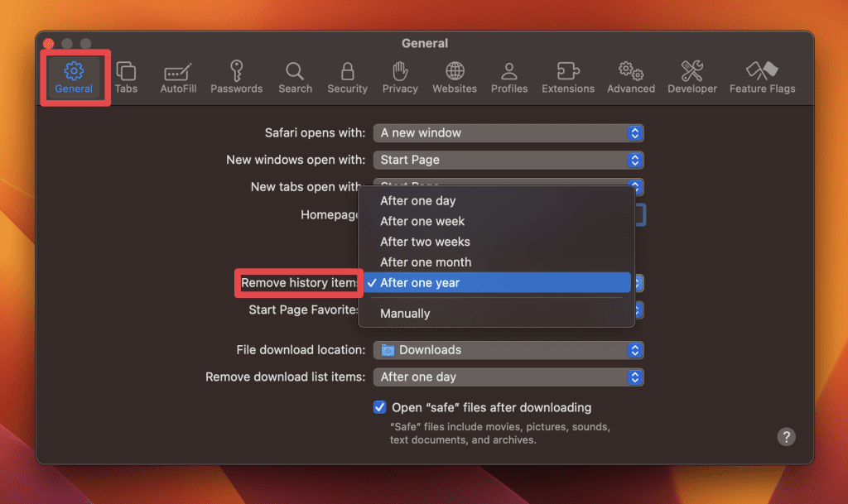Screen dimensions: 848x504
Task: Select the checked After one year option
Action: point(497,282)
